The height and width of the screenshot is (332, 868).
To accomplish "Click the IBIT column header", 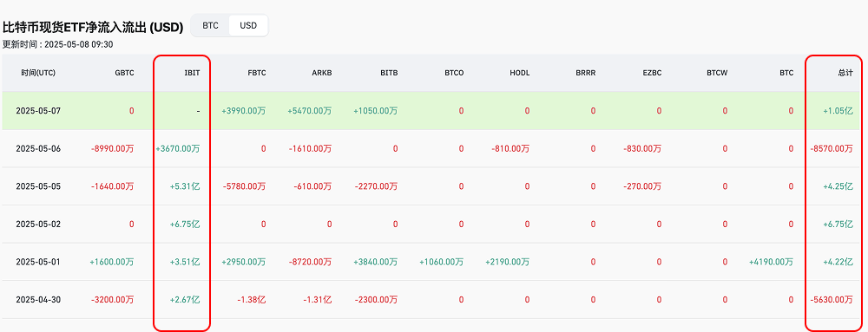I will (x=192, y=73).
